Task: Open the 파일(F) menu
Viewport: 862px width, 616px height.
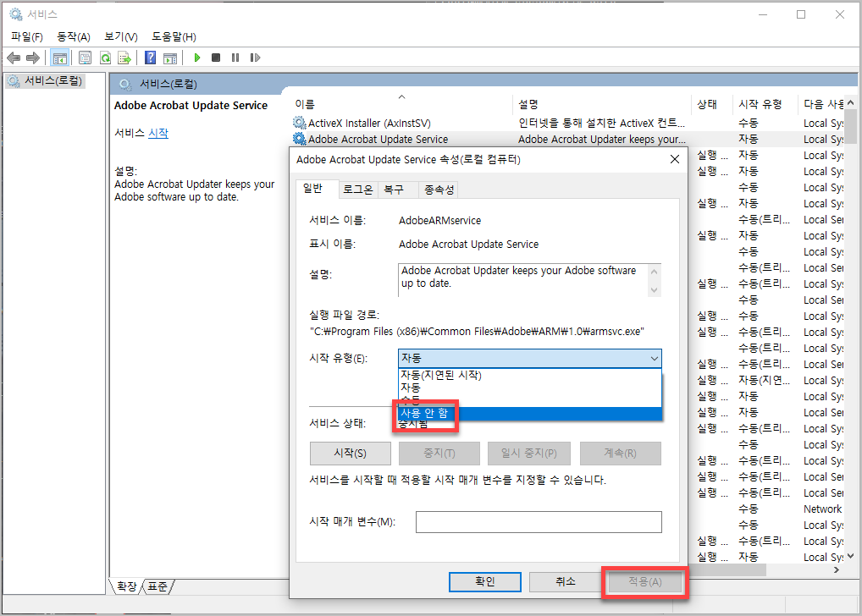Action: click(27, 37)
